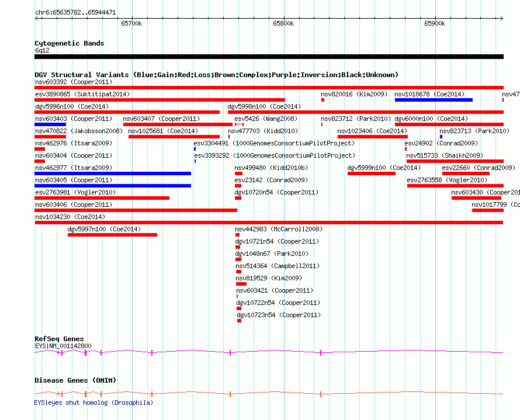Open EYS|eyes shut homolog (Drosophila) link
This screenshot has width=520, height=420.
93,402
